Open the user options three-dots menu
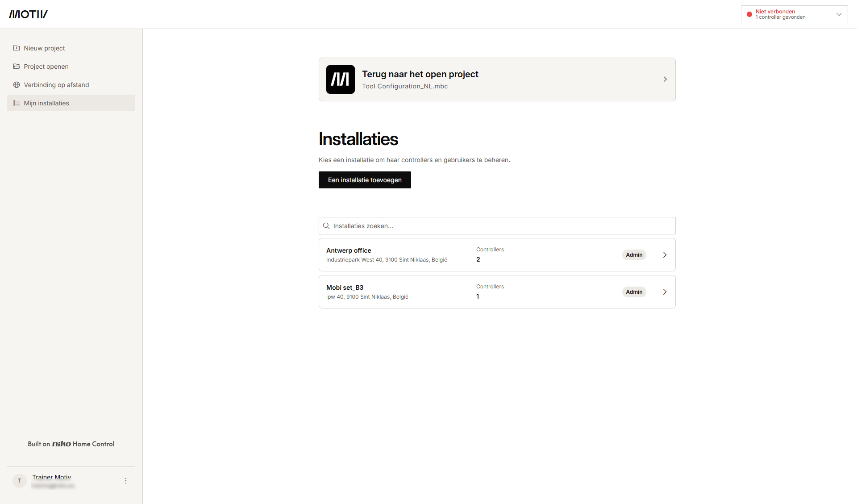 125,481
